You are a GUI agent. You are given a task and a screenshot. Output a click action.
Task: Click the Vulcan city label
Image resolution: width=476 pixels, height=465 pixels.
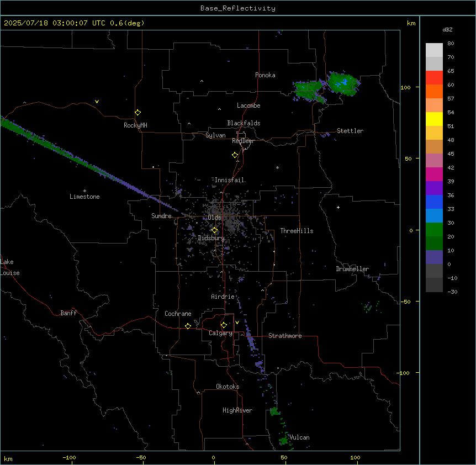tap(299, 437)
